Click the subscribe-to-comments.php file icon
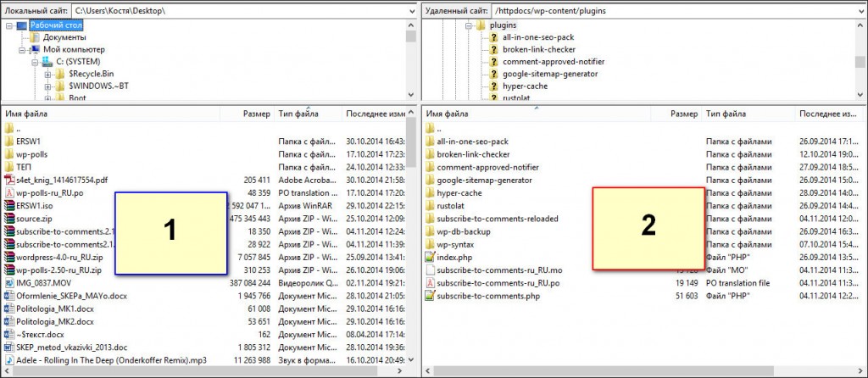The height and width of the screenshot is (378, 868). click(x=430, y=296)
